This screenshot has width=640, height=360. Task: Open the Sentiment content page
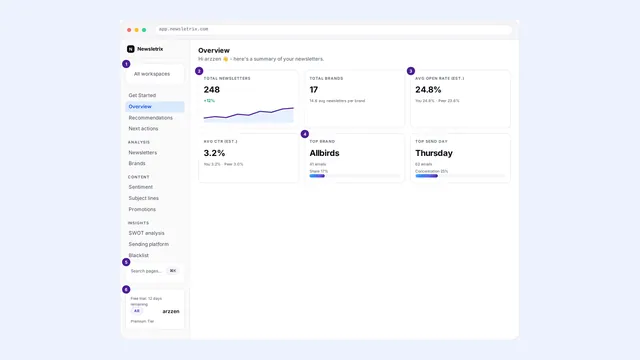point(140,187)
